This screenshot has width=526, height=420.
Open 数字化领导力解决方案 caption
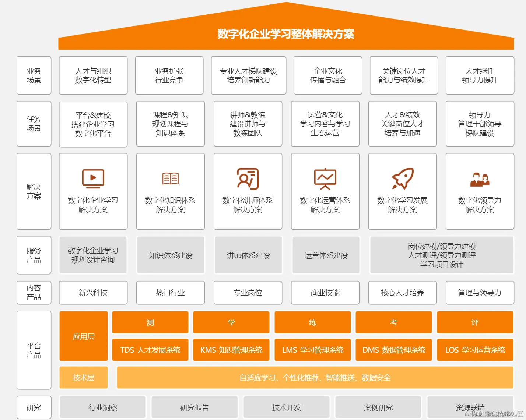pos(480,205)
